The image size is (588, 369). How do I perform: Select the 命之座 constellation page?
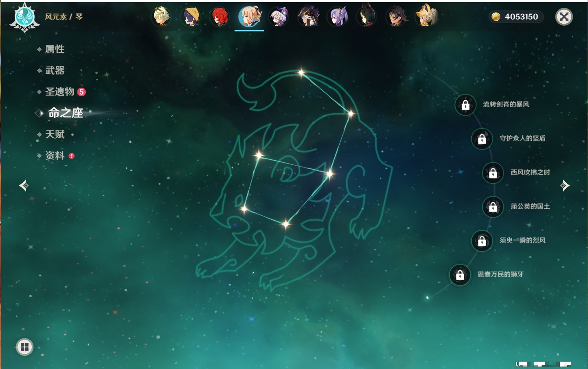(65, 113)
